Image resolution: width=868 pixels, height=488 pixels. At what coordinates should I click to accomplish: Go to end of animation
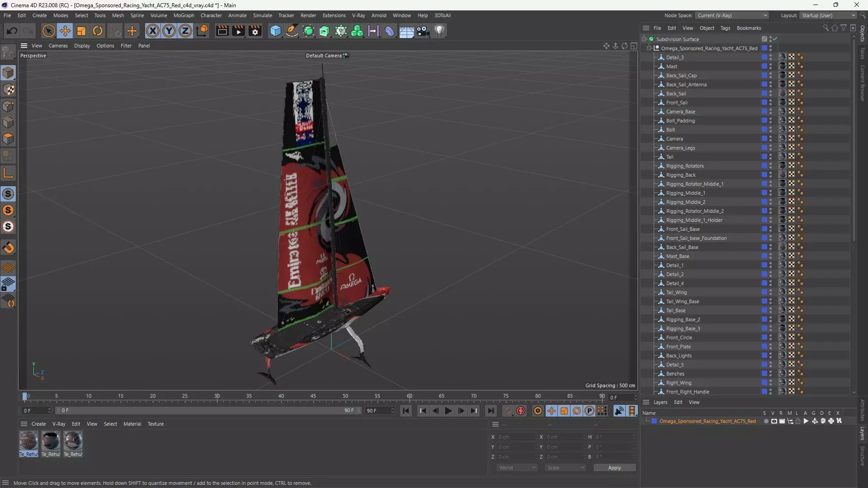pos(491,411)
